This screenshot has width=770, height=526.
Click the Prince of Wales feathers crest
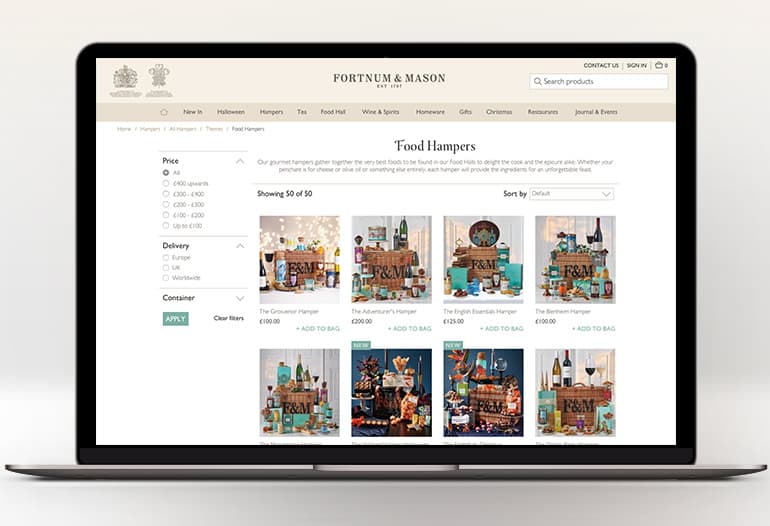159,81
